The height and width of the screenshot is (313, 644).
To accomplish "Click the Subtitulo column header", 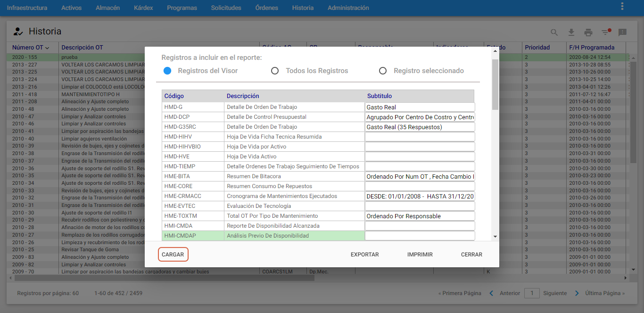I will coord(420,96).
